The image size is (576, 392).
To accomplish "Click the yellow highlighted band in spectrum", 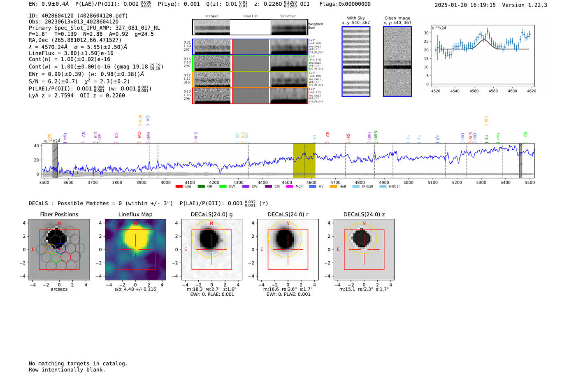I will pyautogui.click(x=304, y=160).
